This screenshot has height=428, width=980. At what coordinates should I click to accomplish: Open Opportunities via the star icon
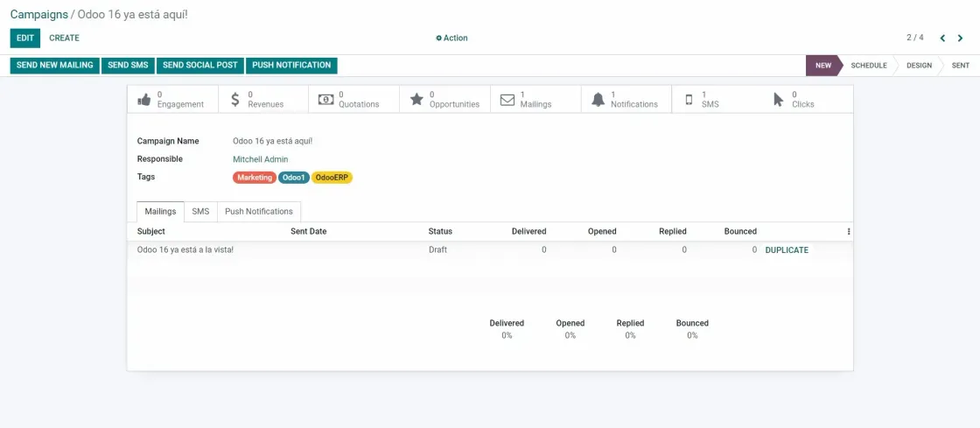pos(416,100)
